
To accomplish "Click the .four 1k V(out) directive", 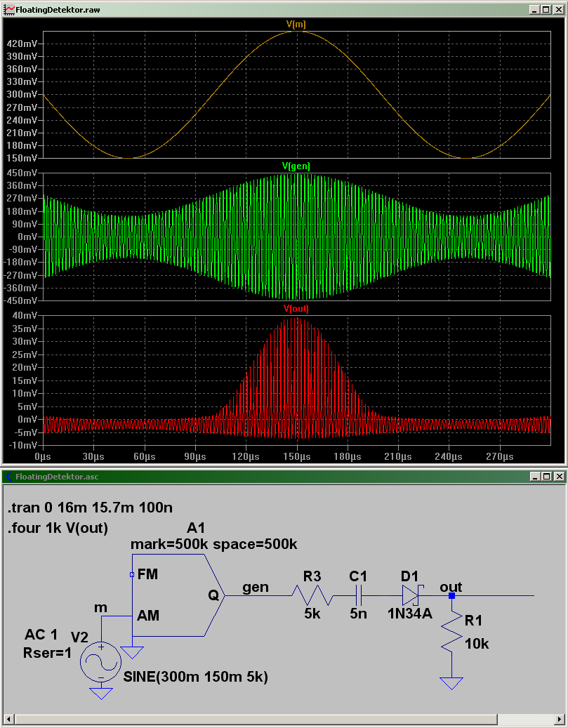I will coord(58,529).
